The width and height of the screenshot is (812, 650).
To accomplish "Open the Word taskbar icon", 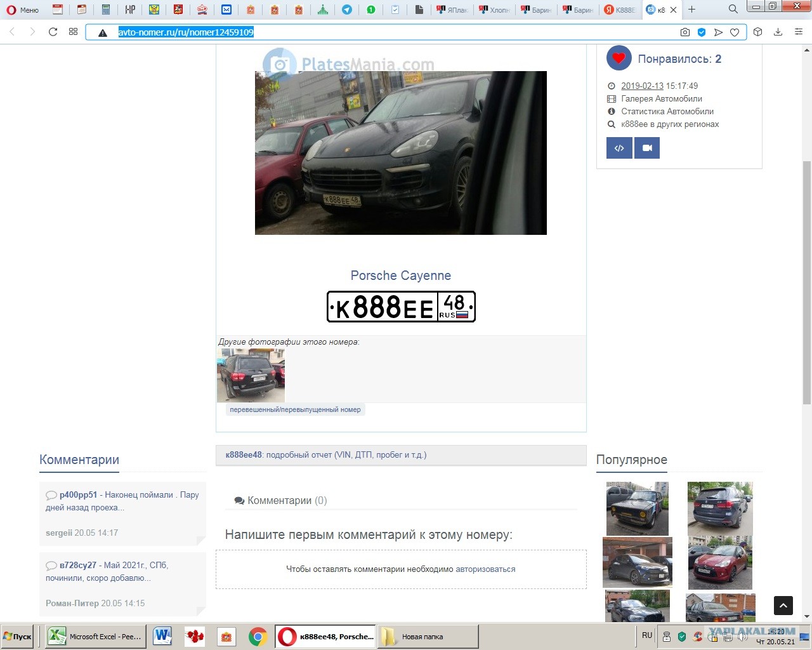I will (162, 636).
